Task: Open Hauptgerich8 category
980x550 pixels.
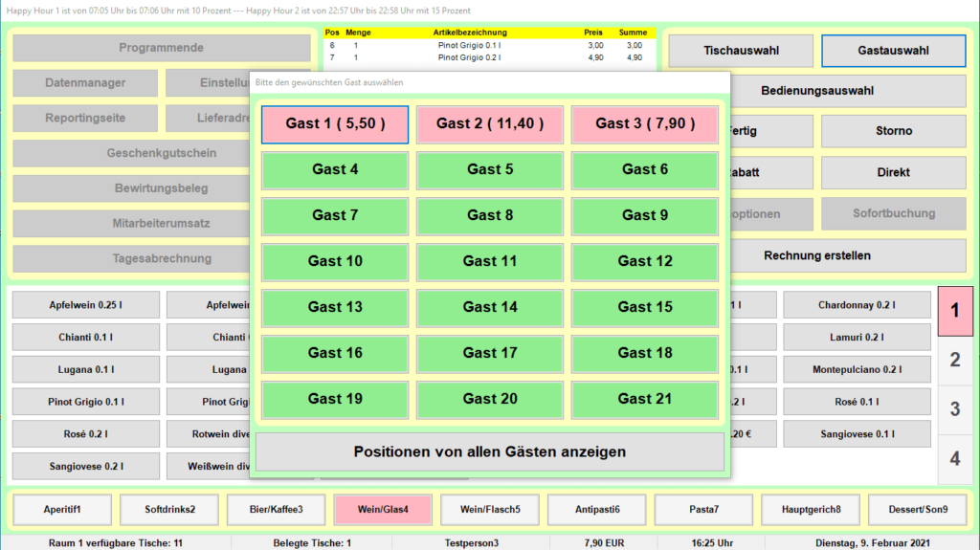Action: [x=811, y=510]
